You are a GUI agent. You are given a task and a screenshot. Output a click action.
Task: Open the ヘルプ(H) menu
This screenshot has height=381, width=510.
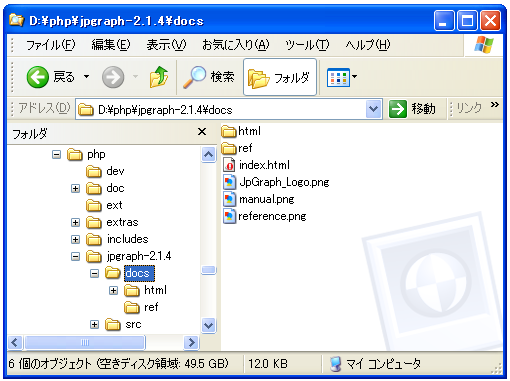pyautogui.click(x=367, y=45)
